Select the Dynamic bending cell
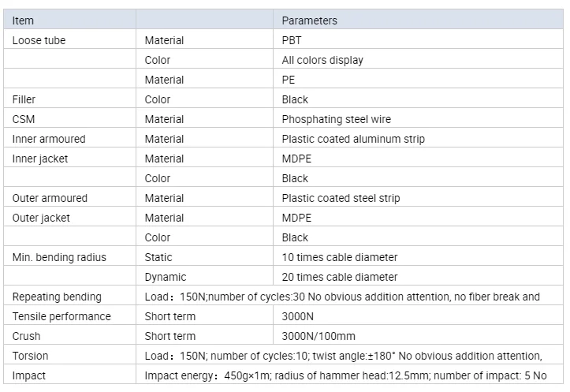The image size is (570, 392). (166, 277)
